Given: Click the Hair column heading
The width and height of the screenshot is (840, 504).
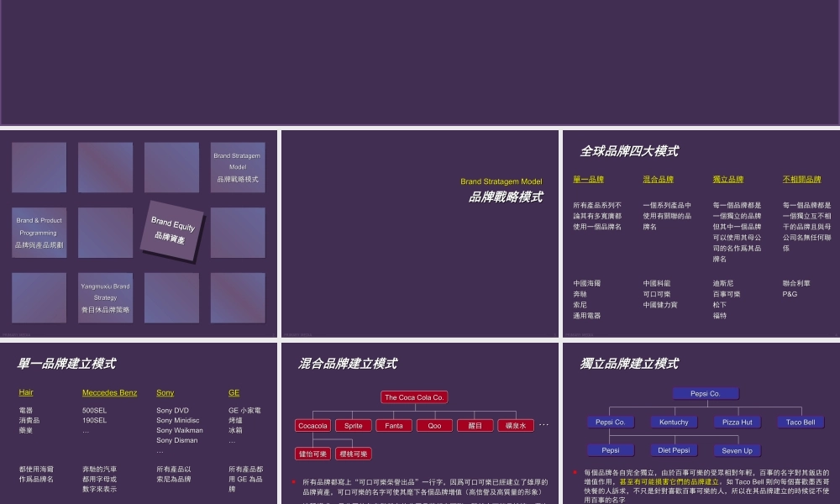Looking at the screenshot, I should click(x=25, y=392).
